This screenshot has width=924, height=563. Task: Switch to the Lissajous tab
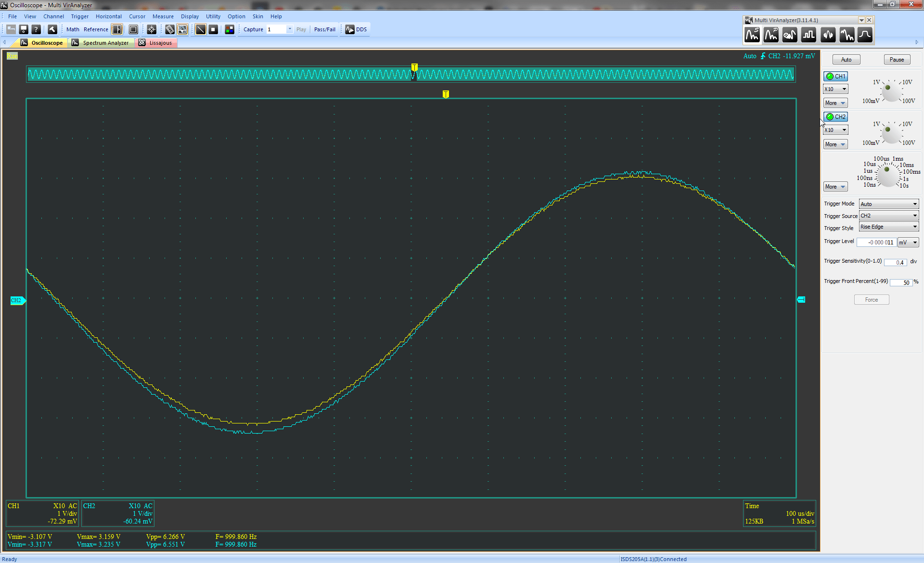(156, 43)
